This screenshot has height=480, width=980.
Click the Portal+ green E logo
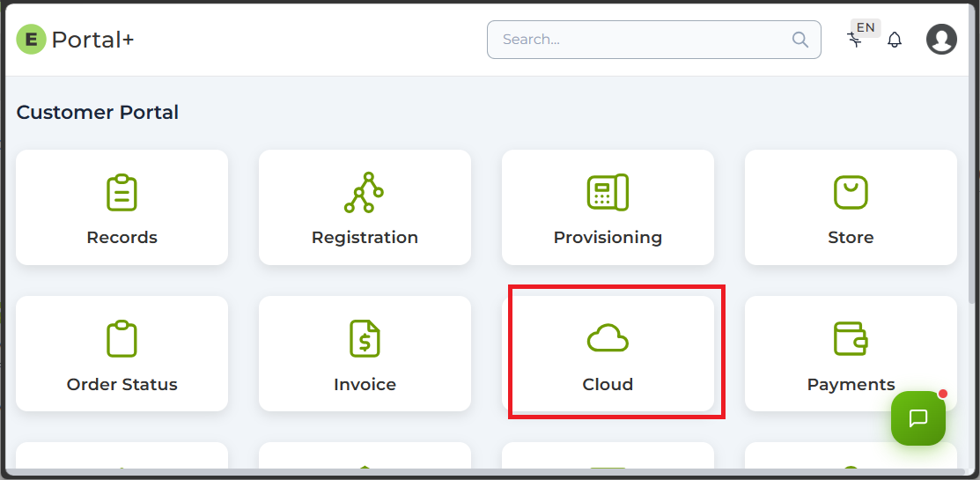(x=31, y=40)
